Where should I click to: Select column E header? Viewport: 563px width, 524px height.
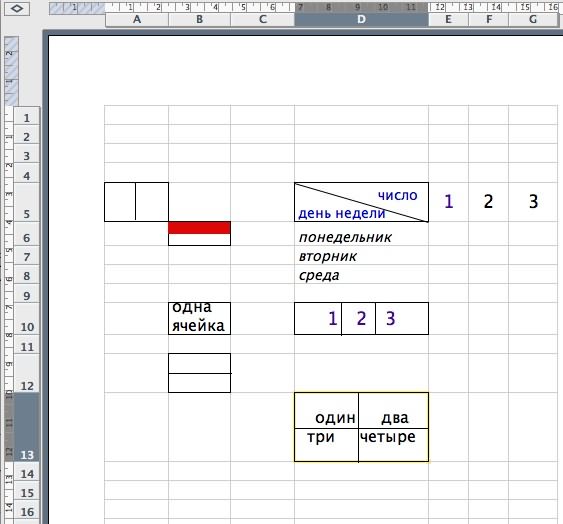pos(448,19)
